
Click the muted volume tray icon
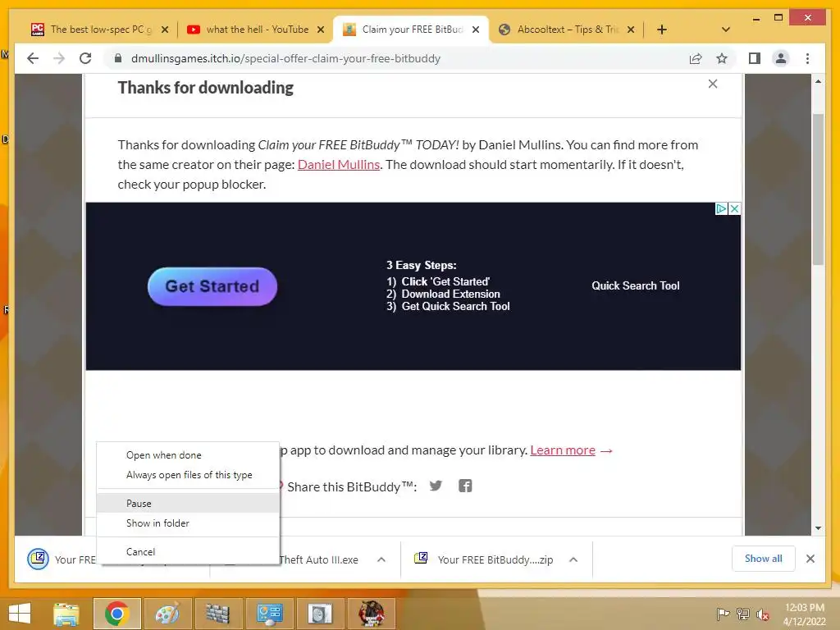pos(762,614)
